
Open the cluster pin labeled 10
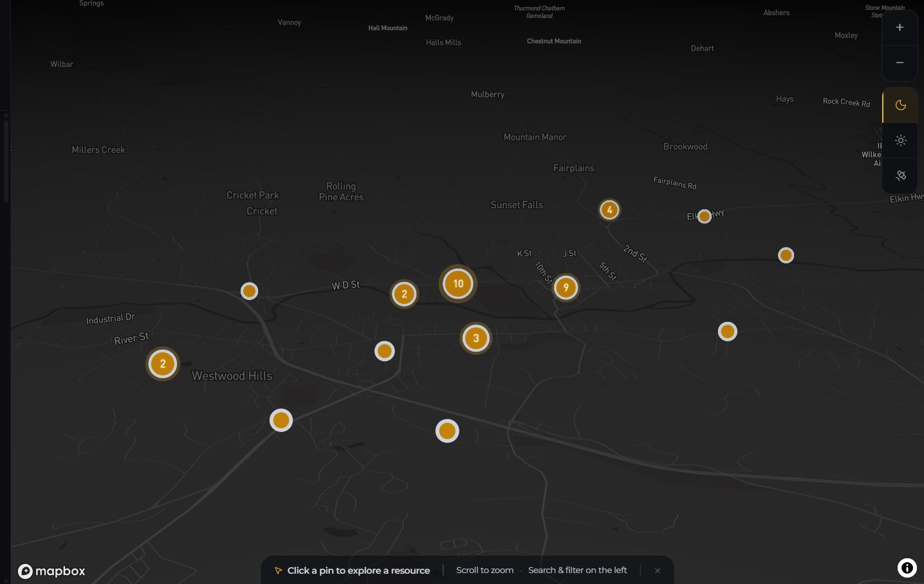(458, 284)
